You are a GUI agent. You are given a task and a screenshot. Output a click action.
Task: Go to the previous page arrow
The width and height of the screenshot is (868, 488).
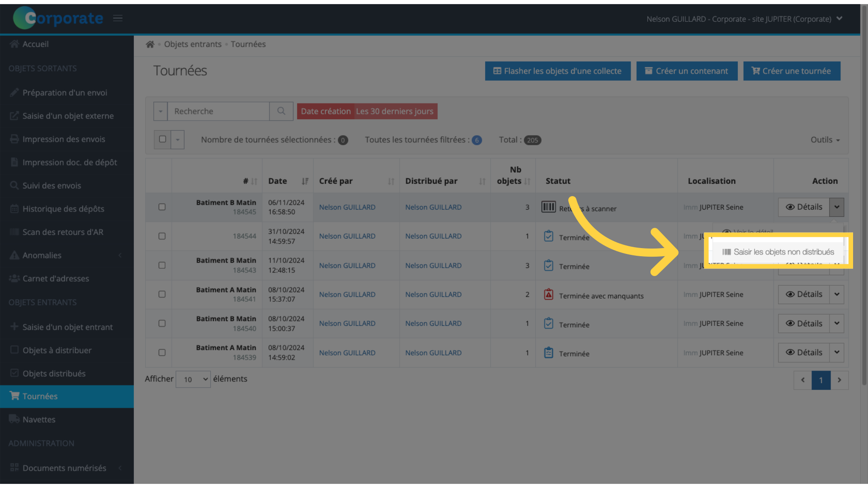[803, 380]
